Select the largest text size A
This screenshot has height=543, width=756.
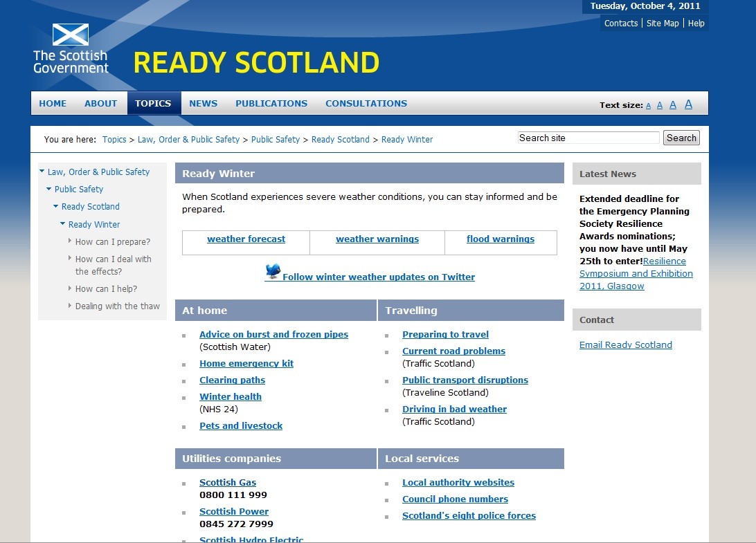pyautogui.click(x=688, y=104)
